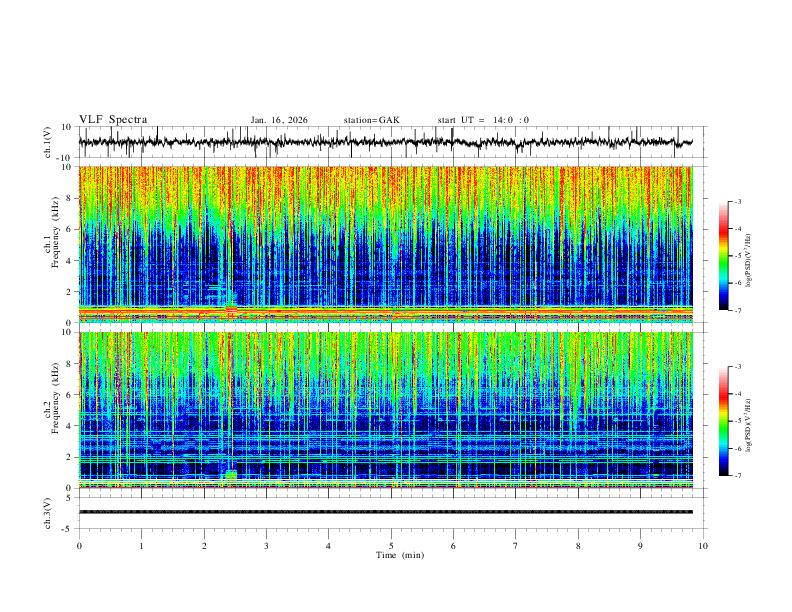Click the "start UT = 14:0 :0" text
Viewport: 792px width, 612px height.
click(483, 120)
